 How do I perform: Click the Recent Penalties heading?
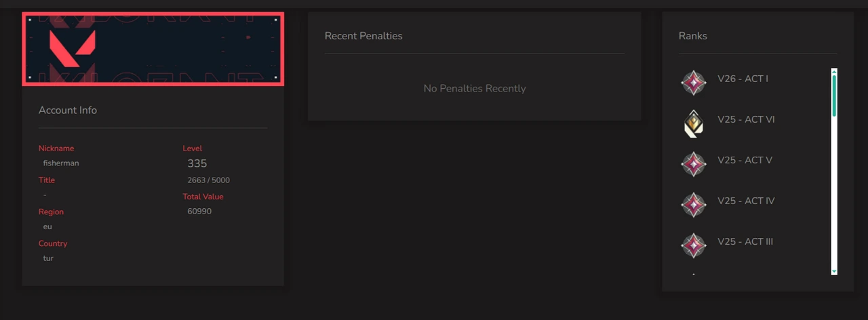pyautogui.click(x=363, y=36)
